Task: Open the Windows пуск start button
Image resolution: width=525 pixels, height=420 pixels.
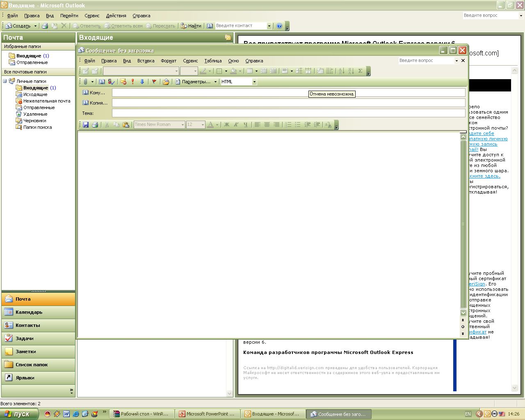Action: pos(19,414)
